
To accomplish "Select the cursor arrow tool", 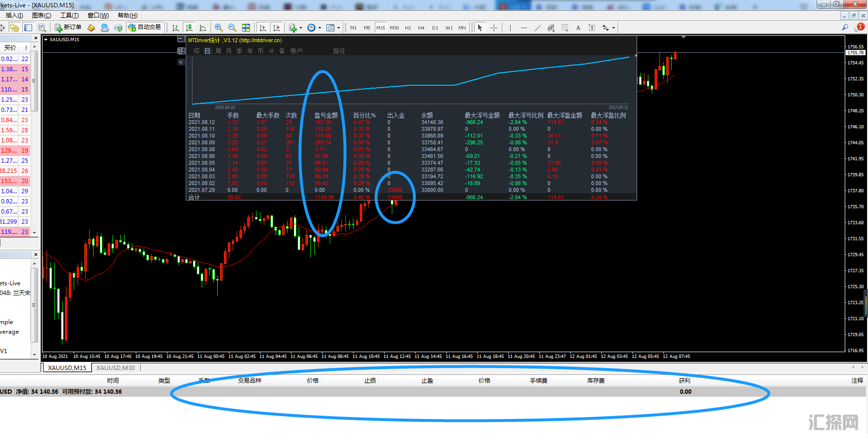I will [x=480, y=28].
